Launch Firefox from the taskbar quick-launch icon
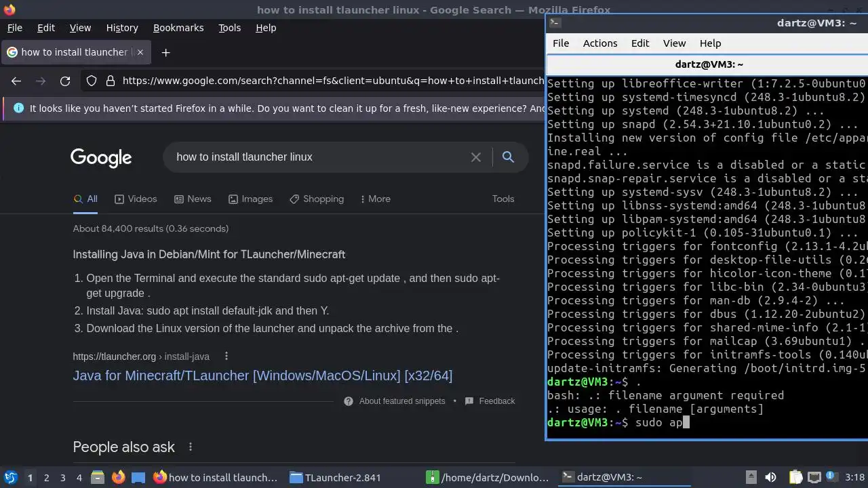Image resolution: width=868 pixels, height=488 pixels. click(x=119, y=478)
